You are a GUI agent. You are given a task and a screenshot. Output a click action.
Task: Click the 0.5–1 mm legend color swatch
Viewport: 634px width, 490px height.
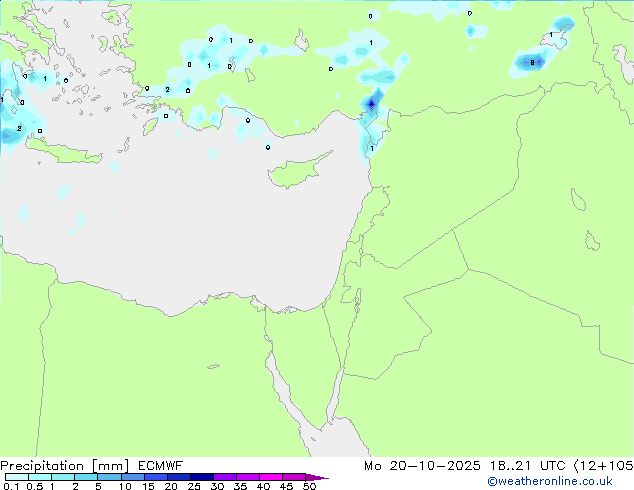[40, 477]
